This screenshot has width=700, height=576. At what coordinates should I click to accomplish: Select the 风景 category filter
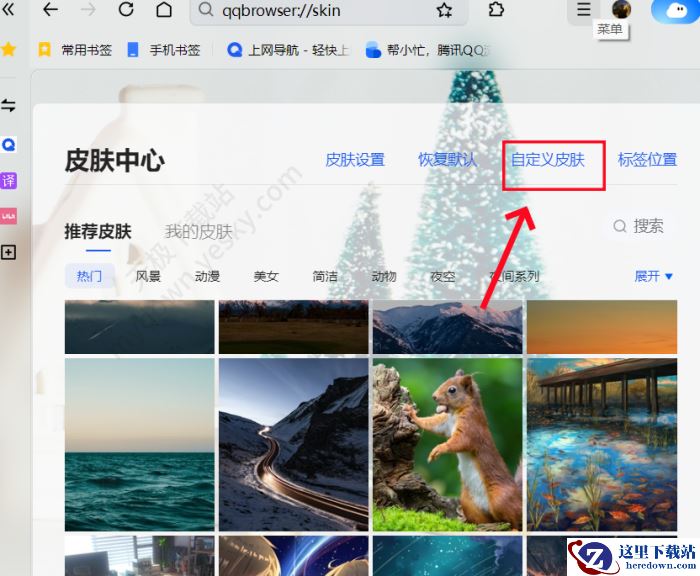click(148, 276)
